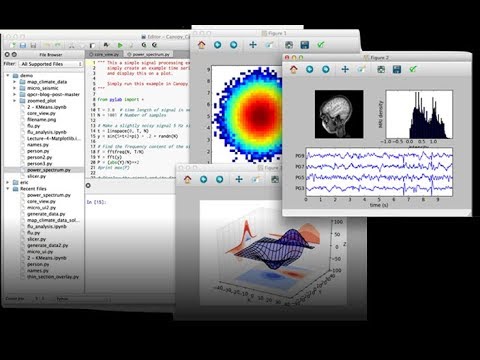Click Back arrow in the 3D plot figure window
Image resolution: width=480 pixels, height=360 pixels.
204,179
